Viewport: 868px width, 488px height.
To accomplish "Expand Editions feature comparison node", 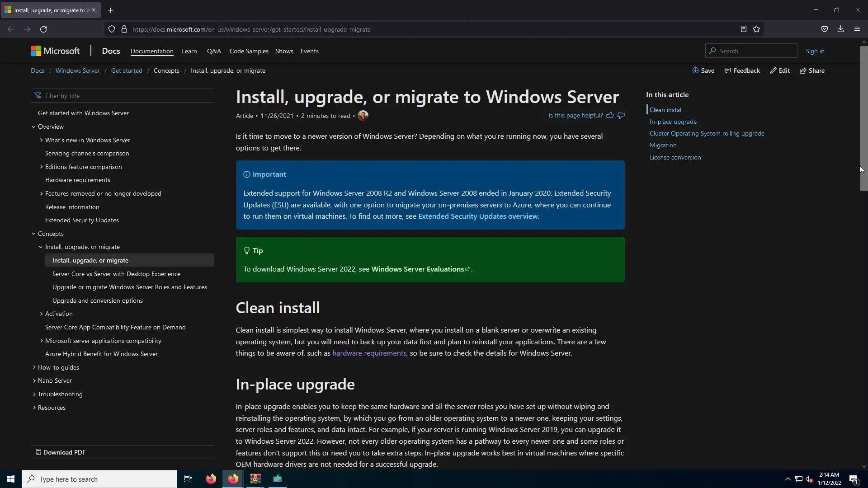I will [42, 167].
